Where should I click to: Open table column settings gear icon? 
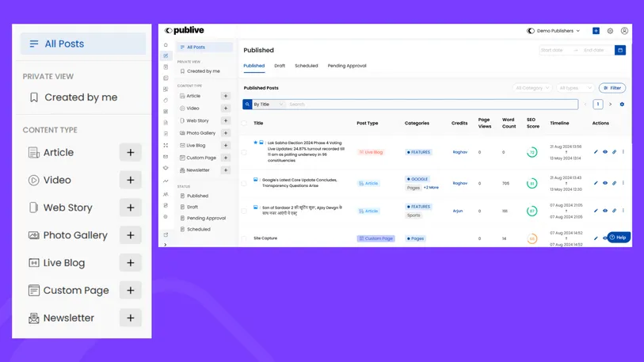point(622,105)
